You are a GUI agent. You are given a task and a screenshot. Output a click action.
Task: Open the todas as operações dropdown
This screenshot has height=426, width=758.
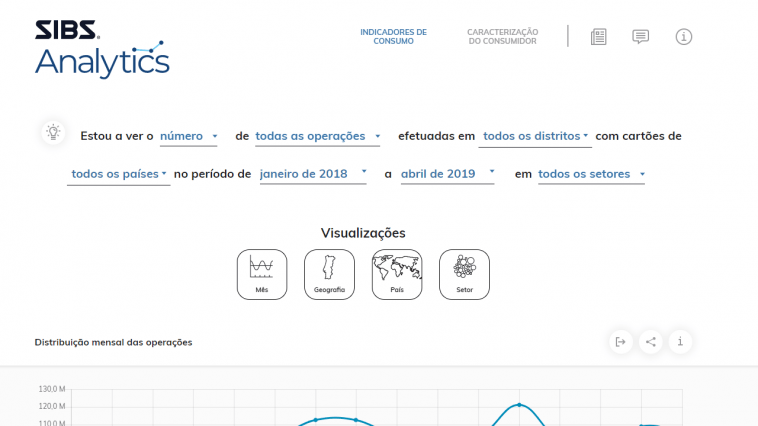point(318,136)
